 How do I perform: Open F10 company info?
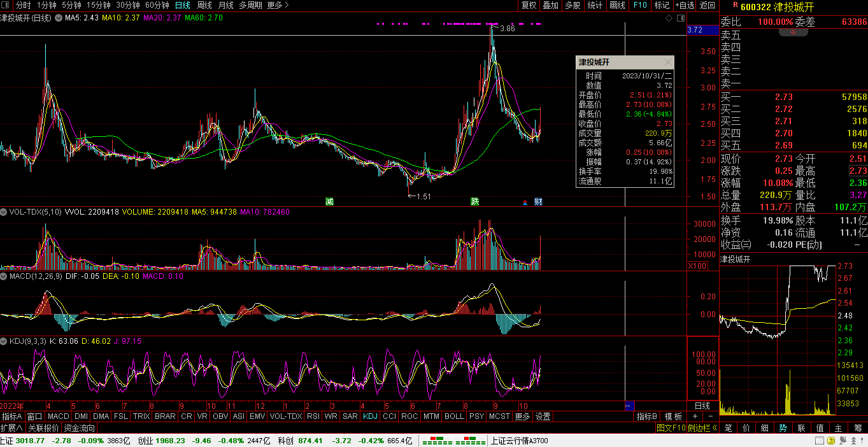point(639,5)
